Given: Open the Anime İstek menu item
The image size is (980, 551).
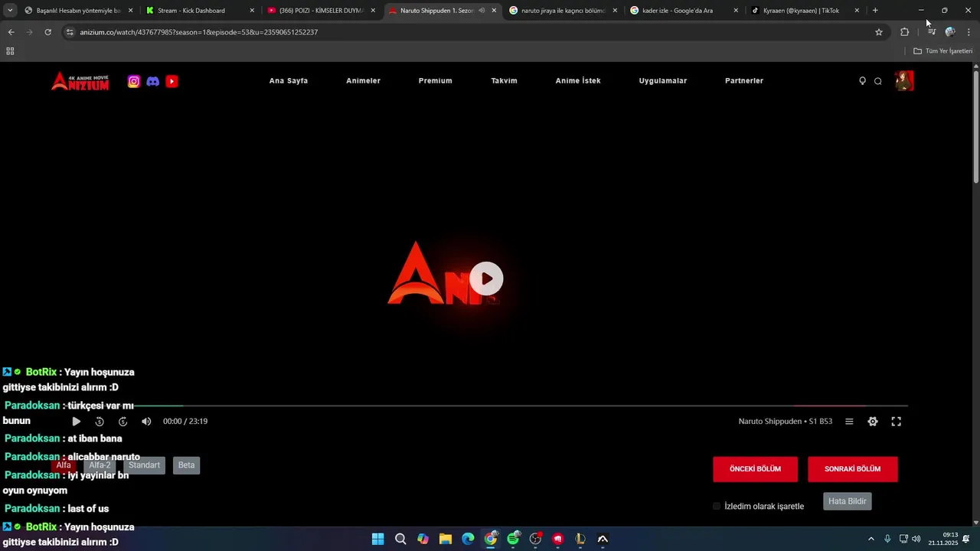Looking at the screenshot, I should (578, 81).
